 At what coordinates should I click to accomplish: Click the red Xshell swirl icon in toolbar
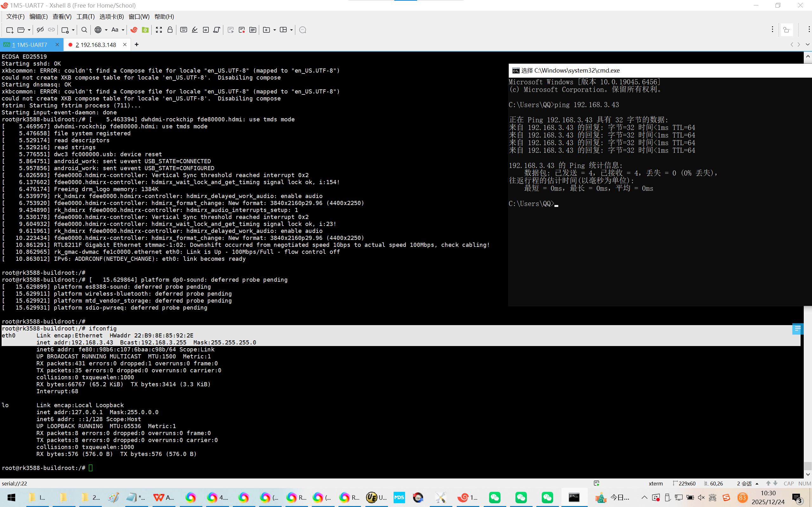click(134, 30)
